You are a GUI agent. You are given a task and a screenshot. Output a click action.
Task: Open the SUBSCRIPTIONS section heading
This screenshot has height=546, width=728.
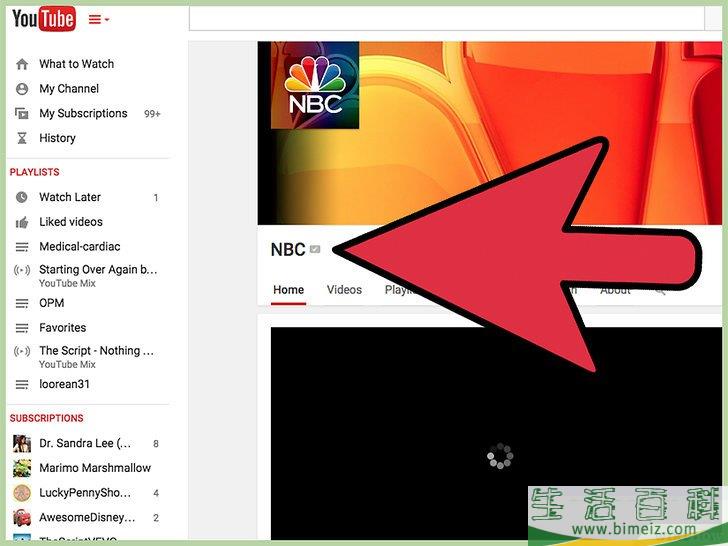[47, 418]
